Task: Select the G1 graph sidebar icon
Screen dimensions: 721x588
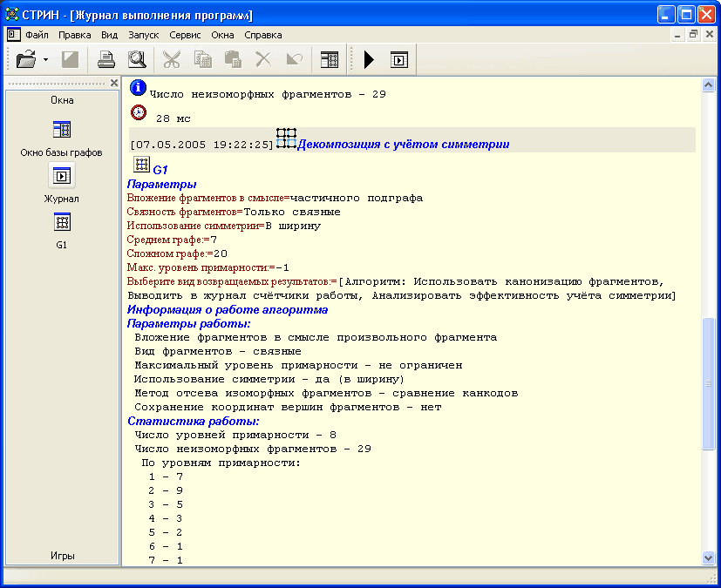Action: coord(62,222)
